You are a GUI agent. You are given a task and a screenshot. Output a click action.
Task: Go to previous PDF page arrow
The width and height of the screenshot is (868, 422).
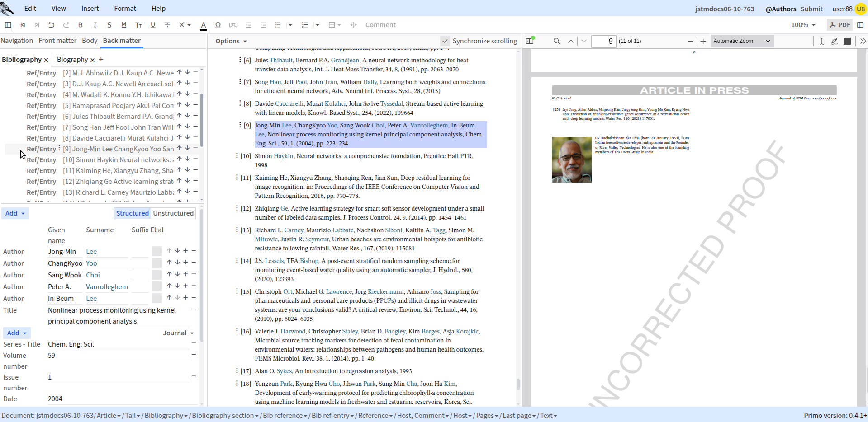click(x=571, y=41)
